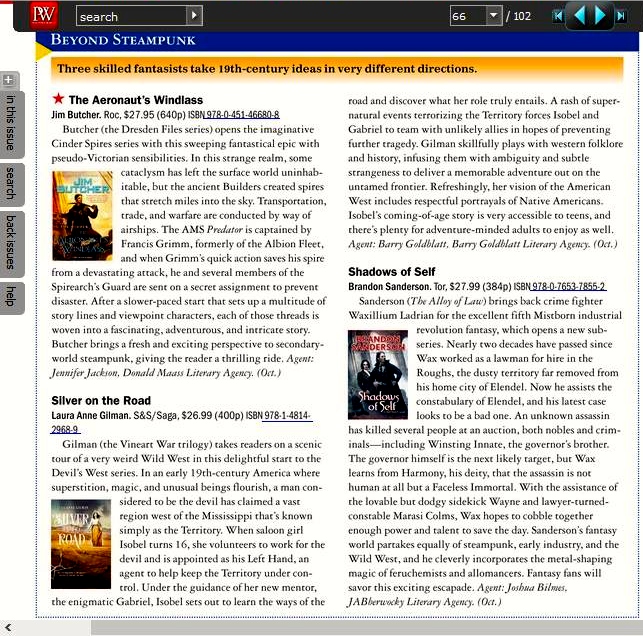This screenshot has width=643, height=636.
Task: Open ISBN link 978-1-4814-2968-9
Action: pyautogui.click(x=287, y=416)
